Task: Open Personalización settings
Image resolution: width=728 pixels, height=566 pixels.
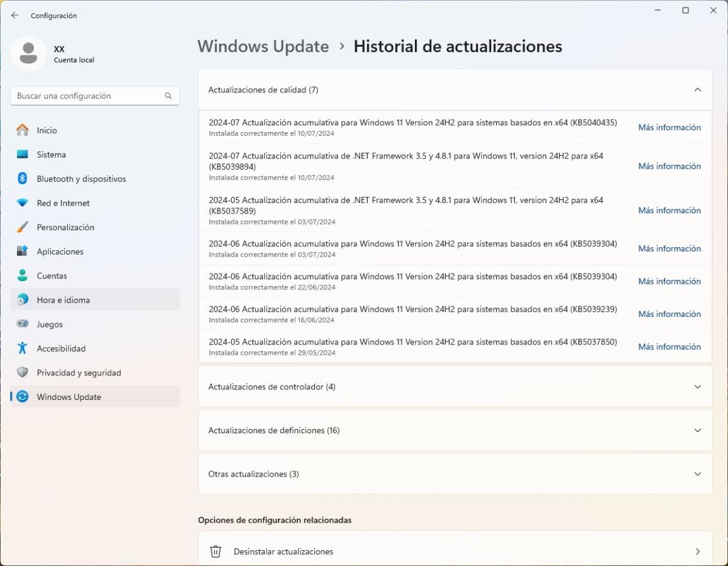Action: [95, 227]
